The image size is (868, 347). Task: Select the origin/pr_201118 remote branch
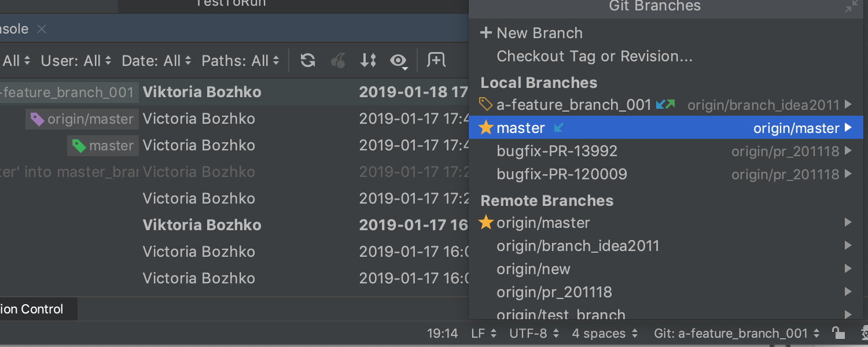click(x=554, y=292)
